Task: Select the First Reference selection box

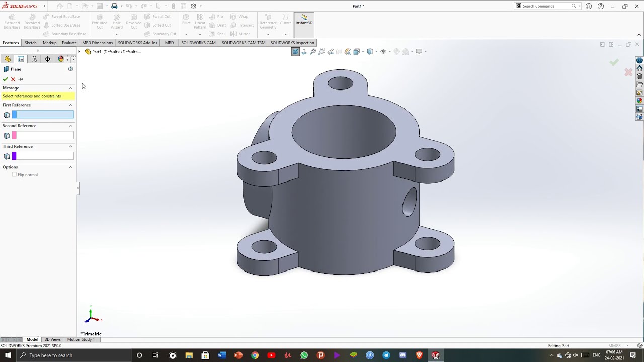Action: pos(43,115)
